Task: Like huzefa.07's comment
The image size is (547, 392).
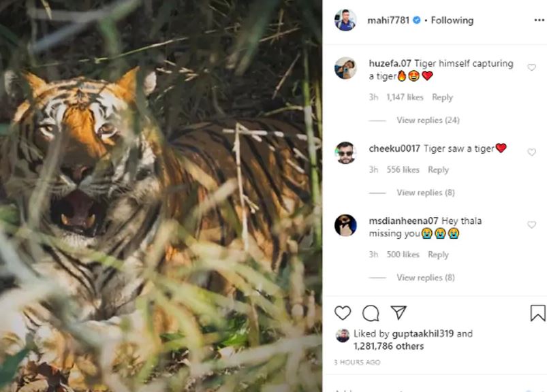Action: click(x=531, y=67)
